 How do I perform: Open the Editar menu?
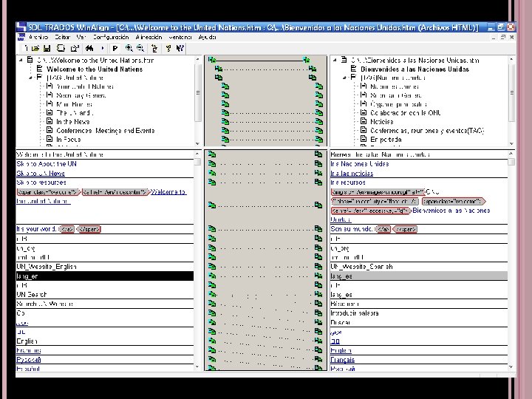62,37
